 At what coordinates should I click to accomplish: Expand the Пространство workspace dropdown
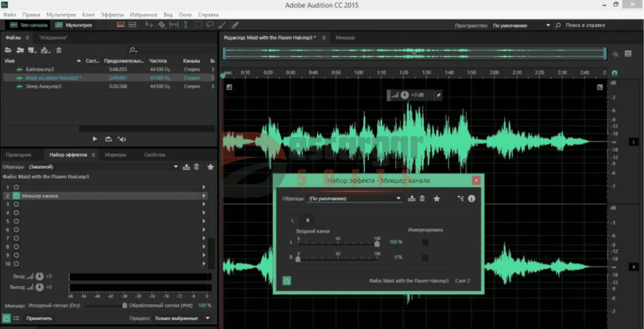point(548,25)
